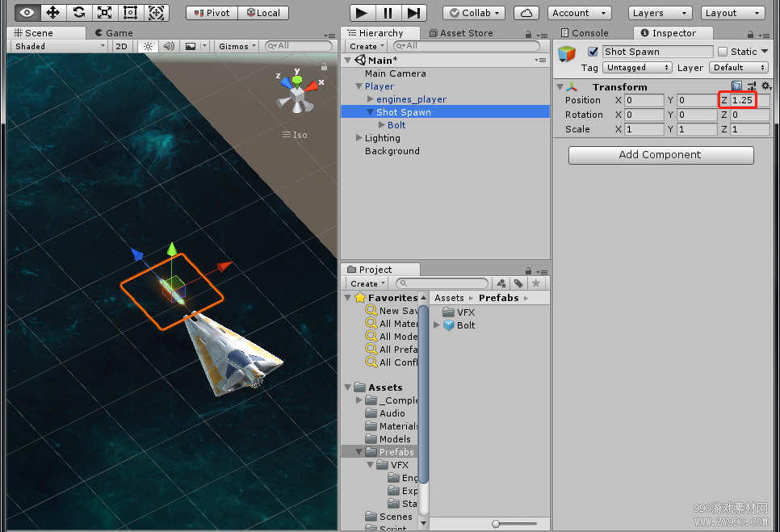This screenshot has width=780, height=532.
Task: Switch to the Console tab
Action: click(585, 33)
